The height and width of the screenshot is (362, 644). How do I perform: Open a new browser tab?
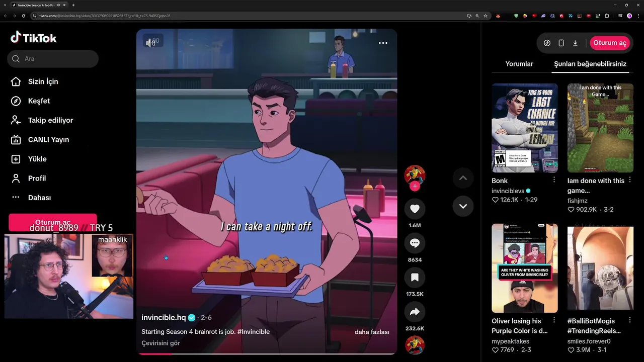[x=73, y=5]
